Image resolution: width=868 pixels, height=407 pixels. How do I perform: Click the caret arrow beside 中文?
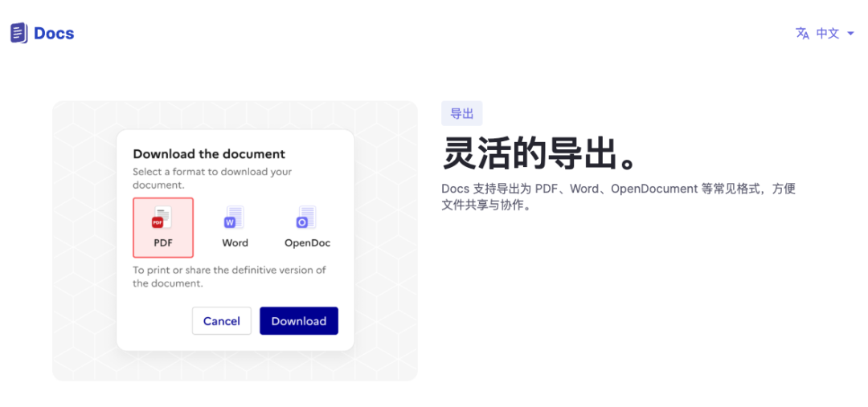(851, 34)
